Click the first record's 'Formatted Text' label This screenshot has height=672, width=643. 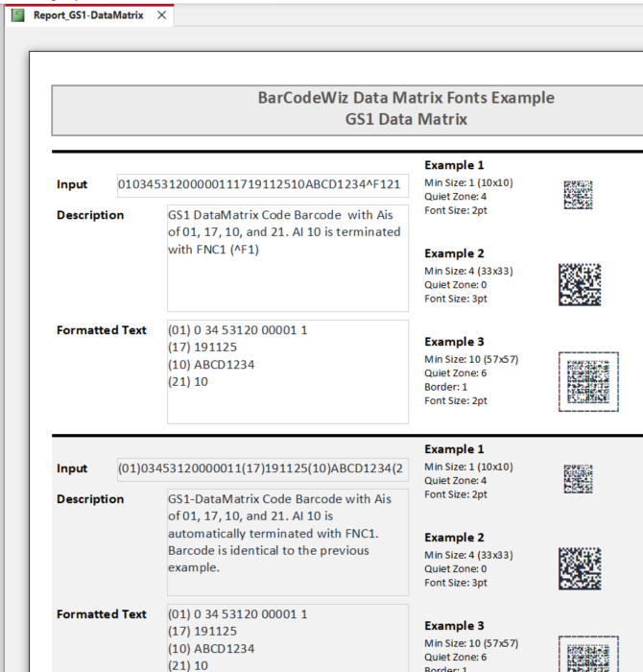(x=102, y=330)
